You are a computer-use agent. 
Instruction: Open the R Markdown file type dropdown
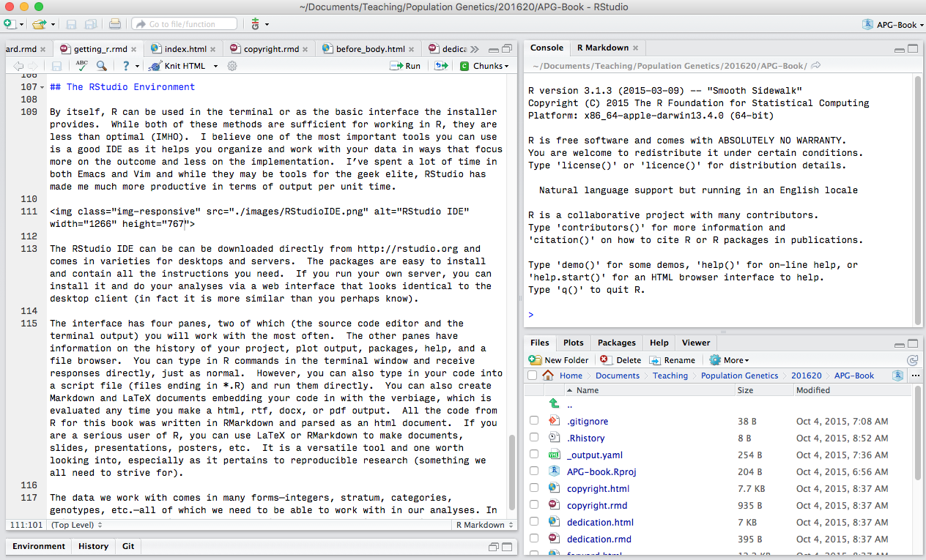pyautogui.click(x=484, y=525)
